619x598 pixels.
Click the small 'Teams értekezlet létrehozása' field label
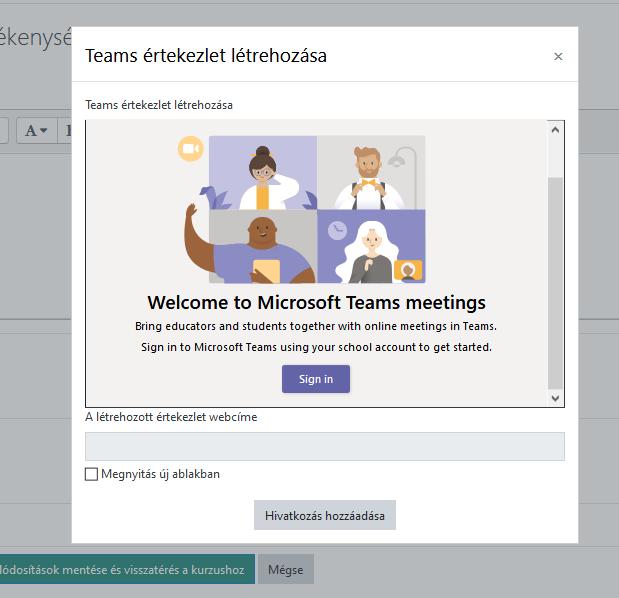point(159,105)
